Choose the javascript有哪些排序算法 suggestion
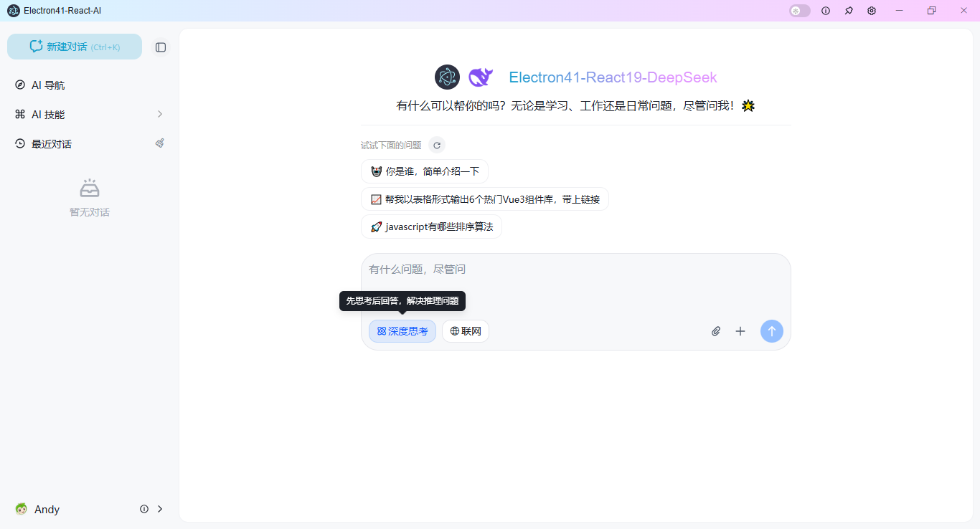Image resolution: width=980 pixels, height=529 pixels. (431, 227)
